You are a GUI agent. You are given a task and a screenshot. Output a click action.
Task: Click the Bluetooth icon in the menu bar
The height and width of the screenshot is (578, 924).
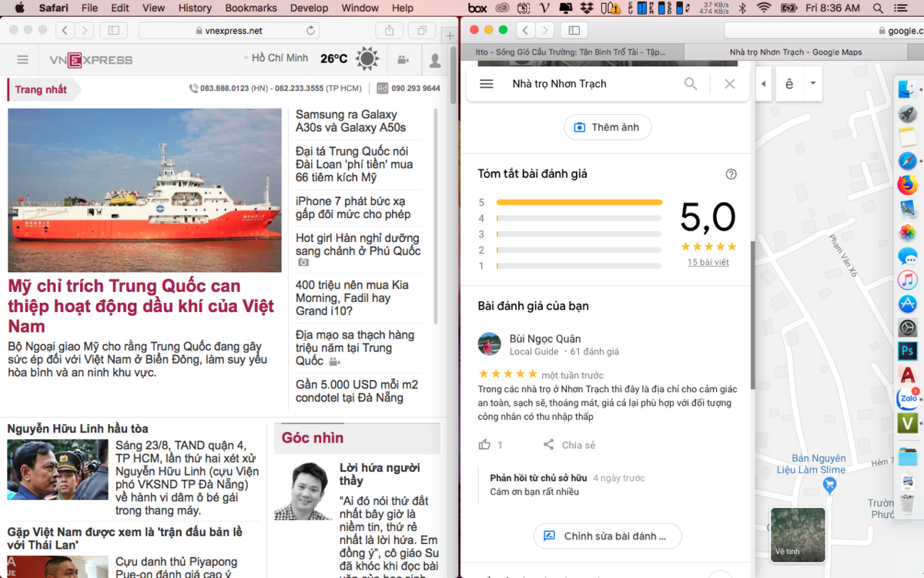tap(743, 8)
